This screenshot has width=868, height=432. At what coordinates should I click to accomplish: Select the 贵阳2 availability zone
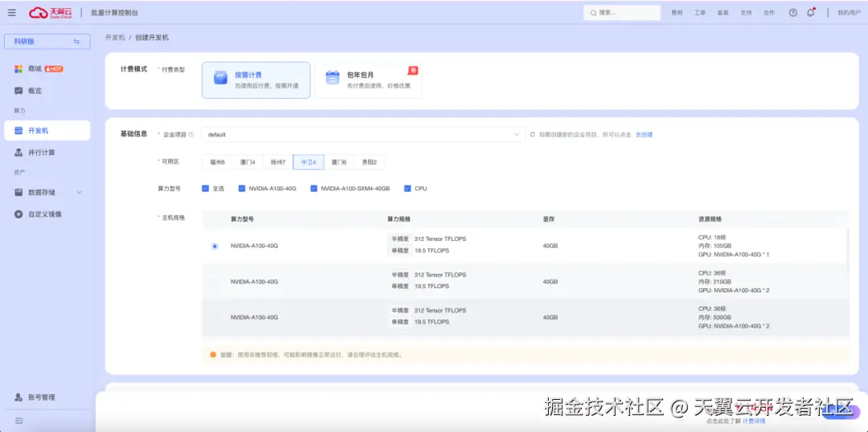[369, 162]
